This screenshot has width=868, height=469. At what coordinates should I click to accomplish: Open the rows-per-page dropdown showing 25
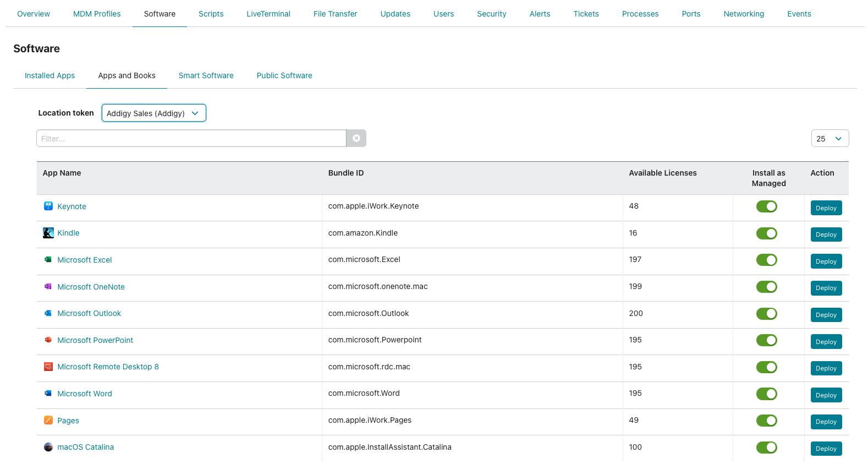pos(830,138)
